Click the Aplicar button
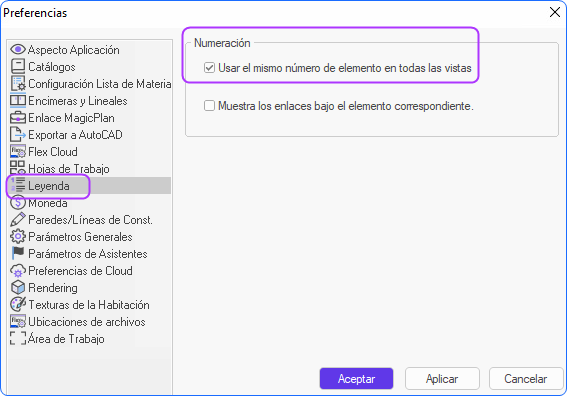The image size is (567, 396). pos(442,379)
